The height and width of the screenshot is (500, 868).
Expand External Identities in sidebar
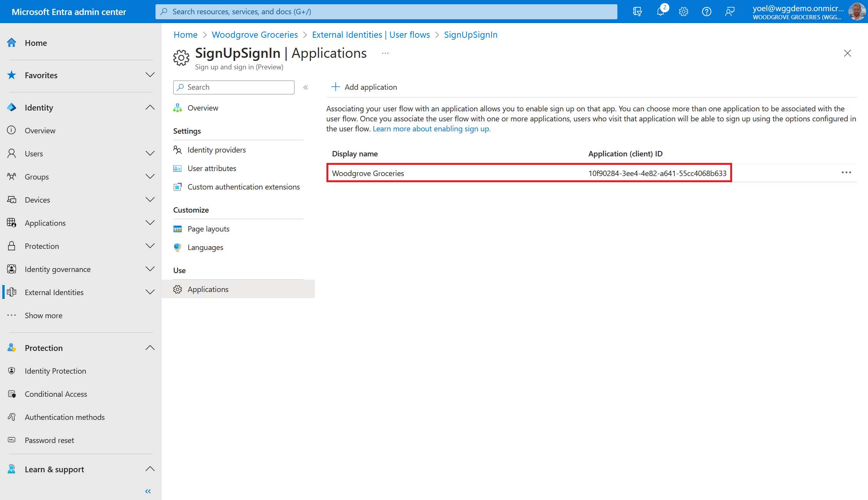click(x=150, y=292)
